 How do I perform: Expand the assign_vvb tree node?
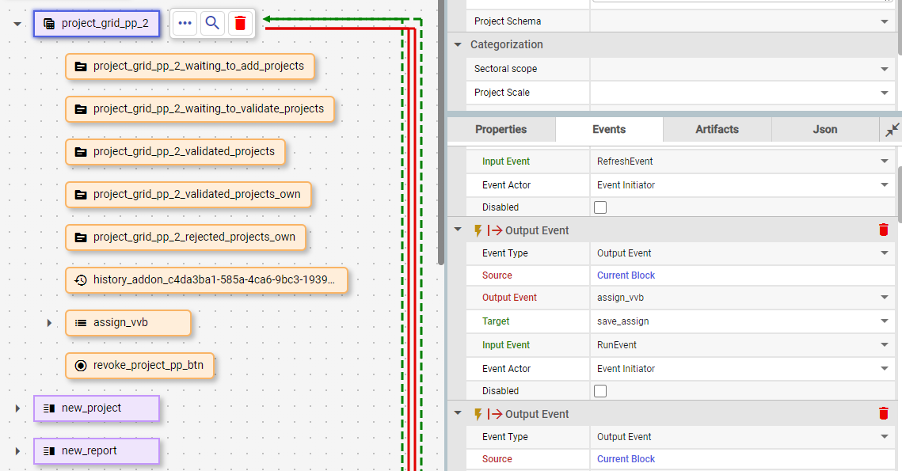pos(49,323)
